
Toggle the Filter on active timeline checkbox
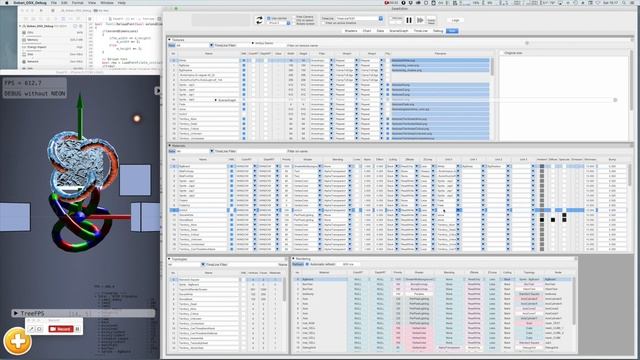click(323, 23)
